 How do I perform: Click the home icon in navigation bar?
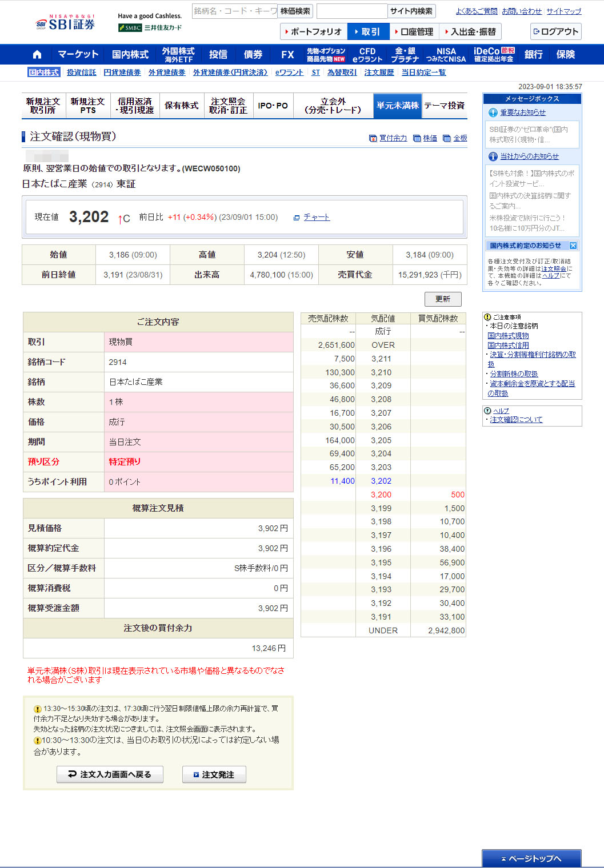point(37,55)
